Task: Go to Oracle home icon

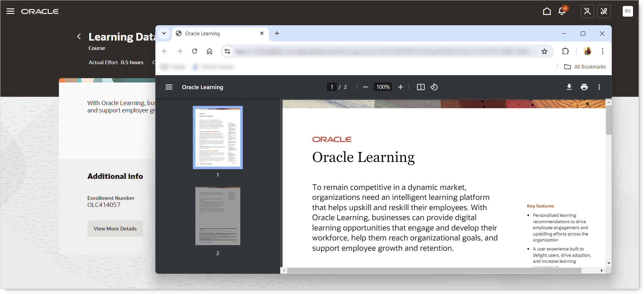Action: 547,11
